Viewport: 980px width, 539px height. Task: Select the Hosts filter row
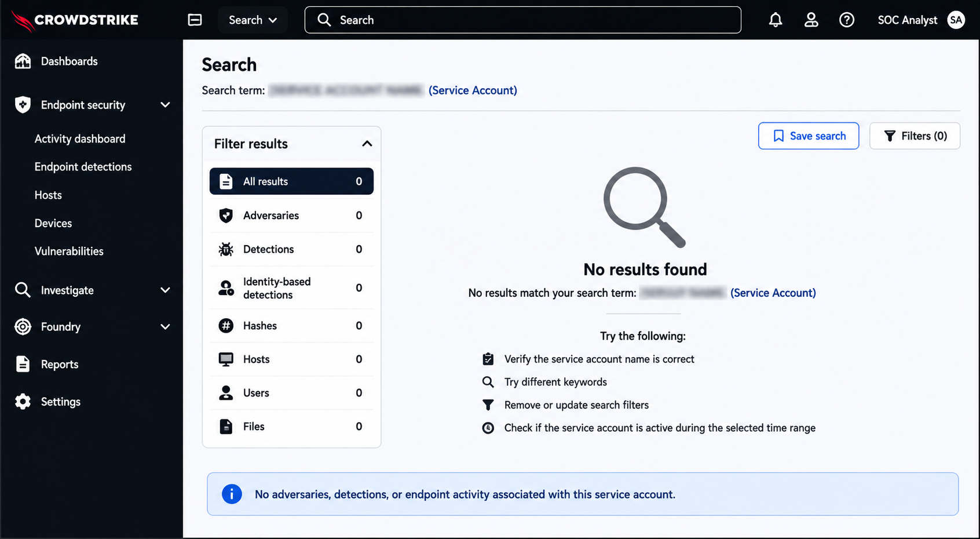[291, 359]
